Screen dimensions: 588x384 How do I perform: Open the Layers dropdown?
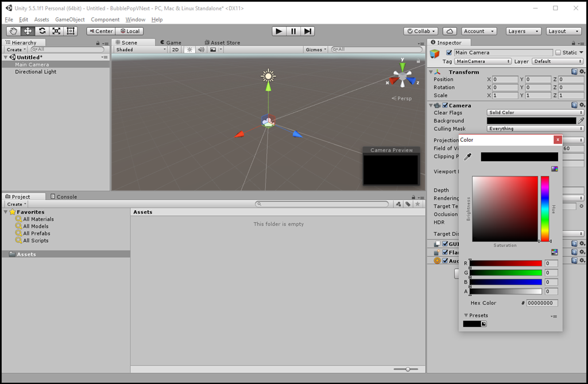pyautogui.click(x=524, y=31)
